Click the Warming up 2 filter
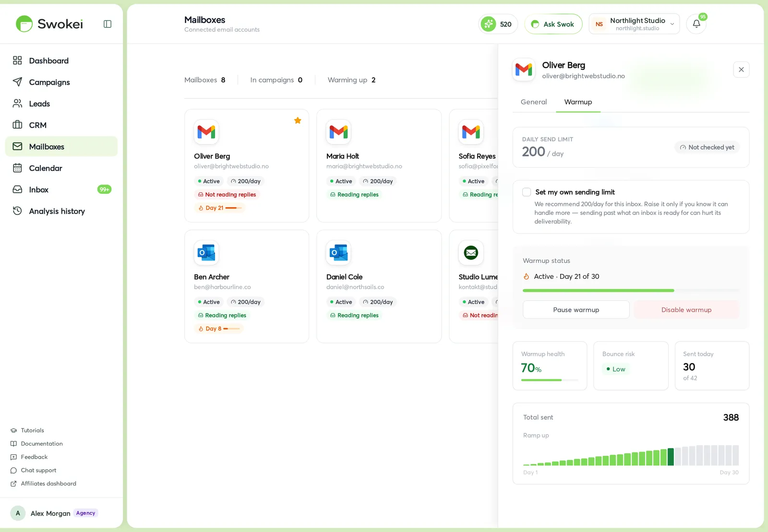The image size is (768, 532). click(x=351, y=80)
